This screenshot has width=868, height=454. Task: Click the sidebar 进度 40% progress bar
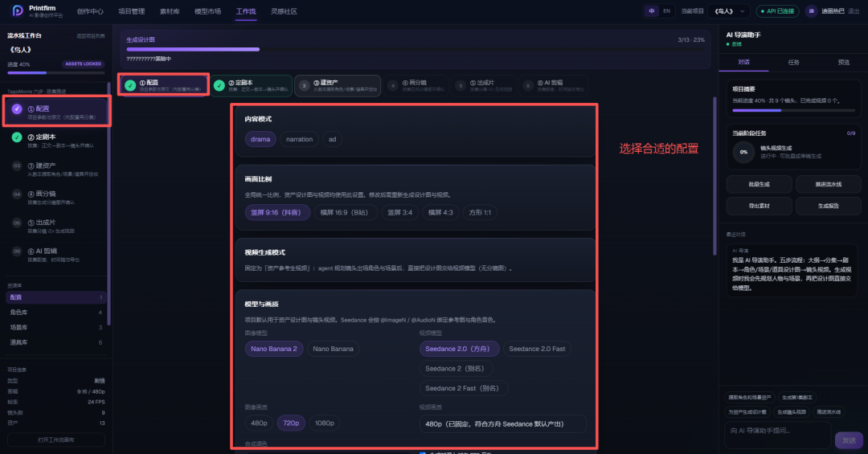point(56,72)
